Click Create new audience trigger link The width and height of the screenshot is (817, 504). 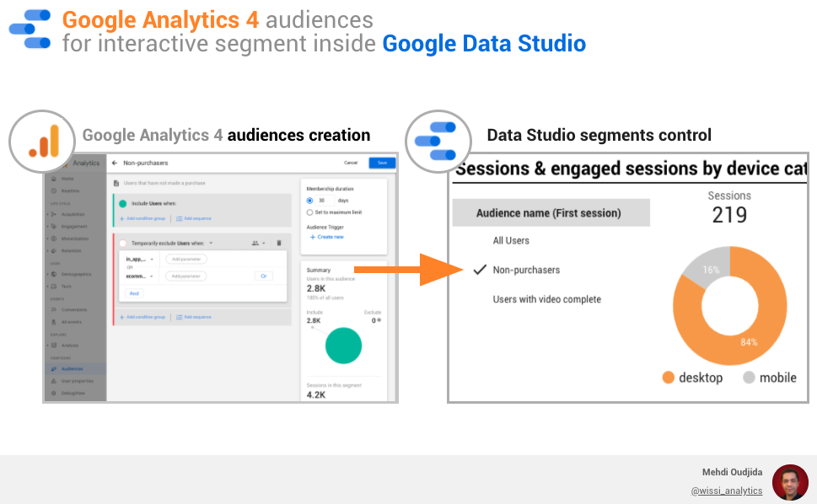tap(327, 237)
